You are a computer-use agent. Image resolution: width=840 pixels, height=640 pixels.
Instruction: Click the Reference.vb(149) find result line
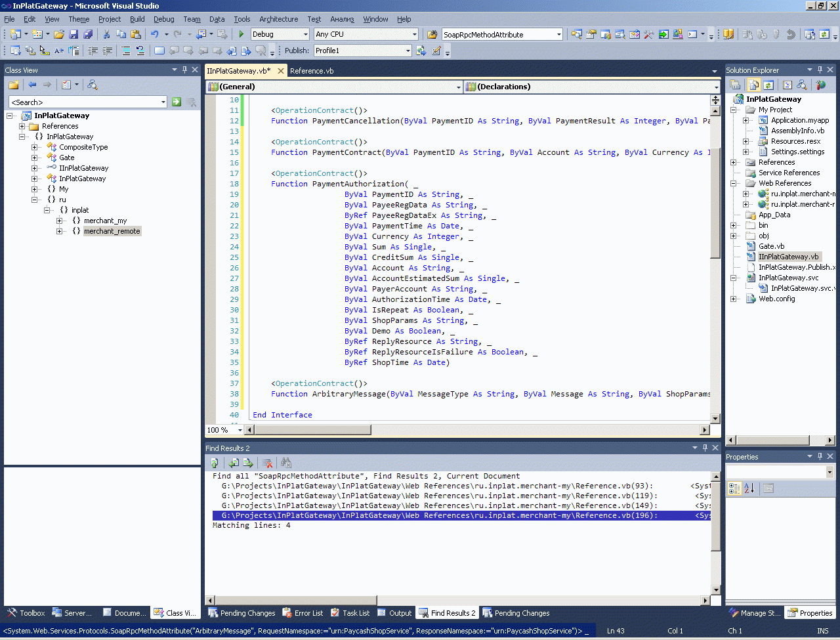462,506
